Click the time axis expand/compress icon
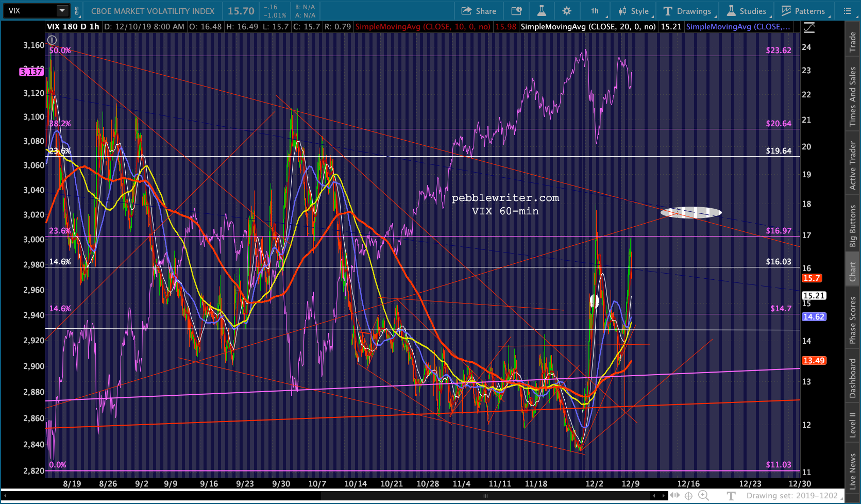This screenshot has height=504, width=861. pos(674,496)
